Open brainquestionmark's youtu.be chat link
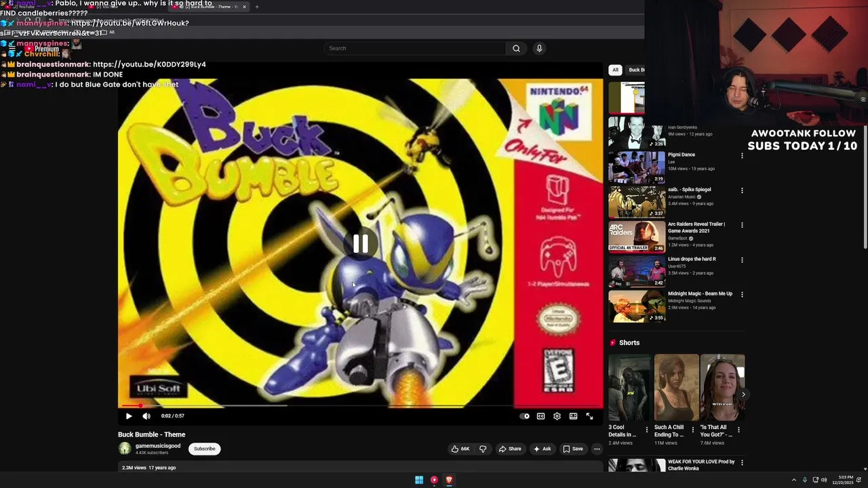This screenshot has height=488, width=868. click(149, 64)
